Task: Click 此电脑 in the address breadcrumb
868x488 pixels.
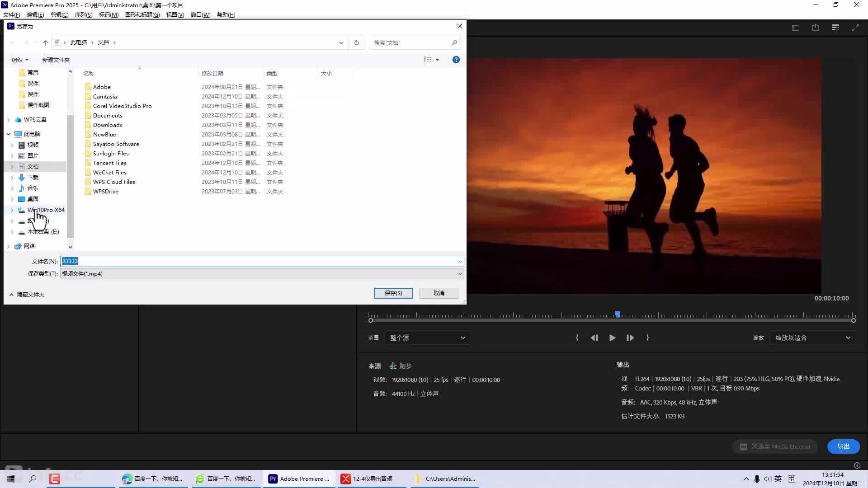Action: point(78,42)
